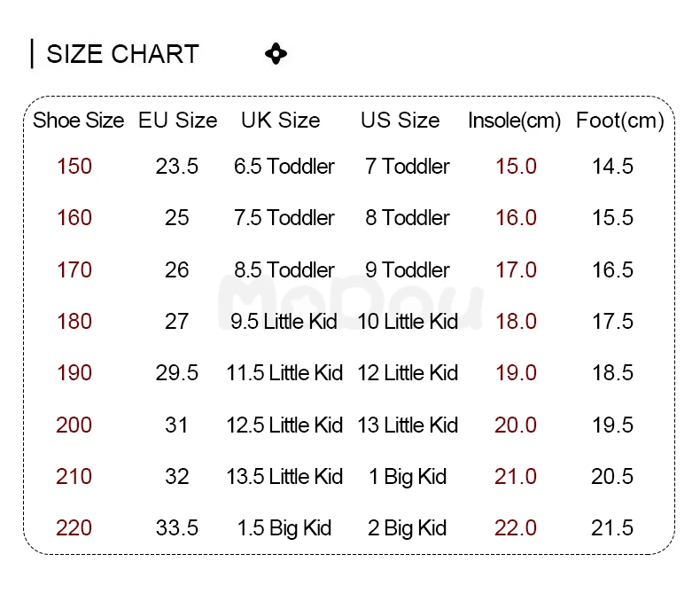Select the 7.5 Toddler UK size cell
Viewport: 700px width, 593px height.
[x=284, y=218]
